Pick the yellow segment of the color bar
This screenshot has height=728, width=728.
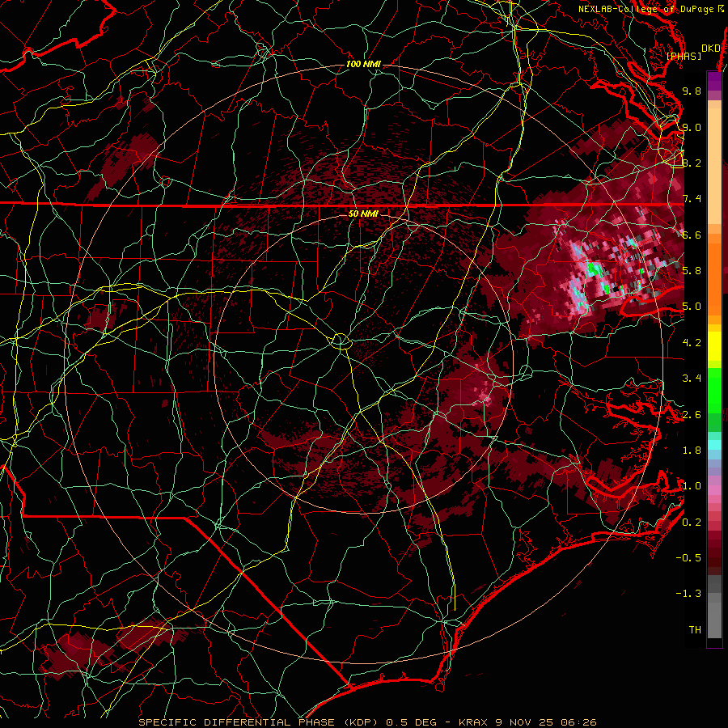(714, 346)
